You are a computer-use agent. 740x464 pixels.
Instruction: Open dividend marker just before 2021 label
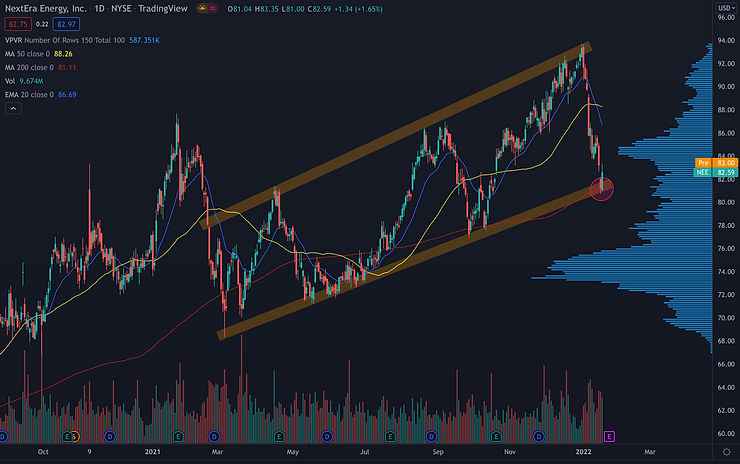point(110,437)
